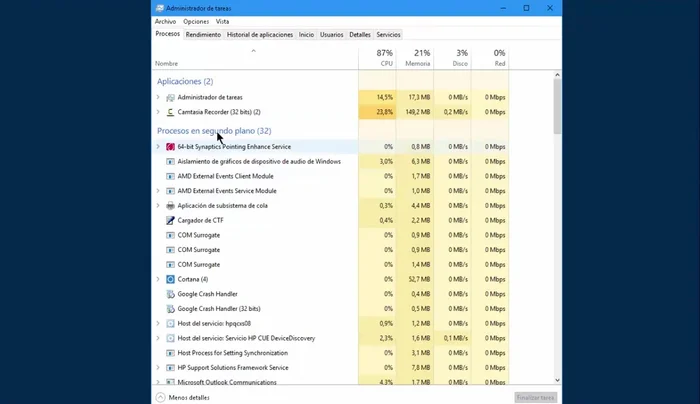Click the Host Process for Setting Synchronization icon
Screen dimensions: 700x404
pyautogui.click(x=170, y=353)
